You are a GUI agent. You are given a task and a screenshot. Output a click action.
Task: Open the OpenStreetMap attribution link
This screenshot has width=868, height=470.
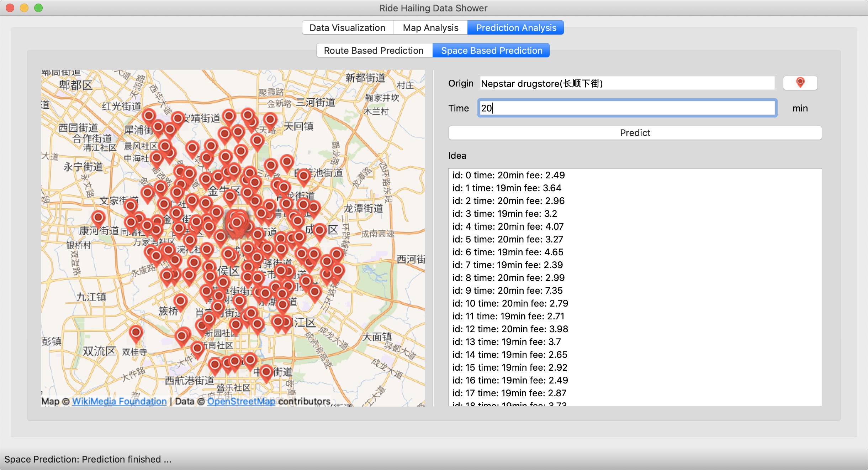[x=241, y=401]
